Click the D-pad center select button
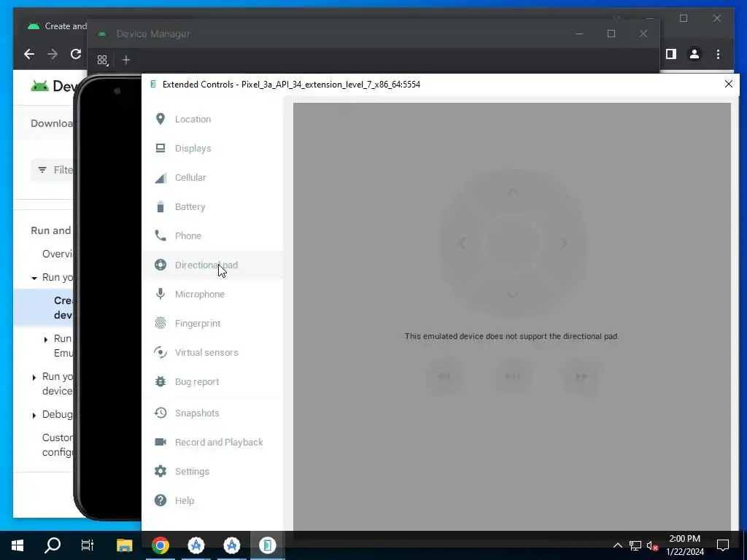 513,244
